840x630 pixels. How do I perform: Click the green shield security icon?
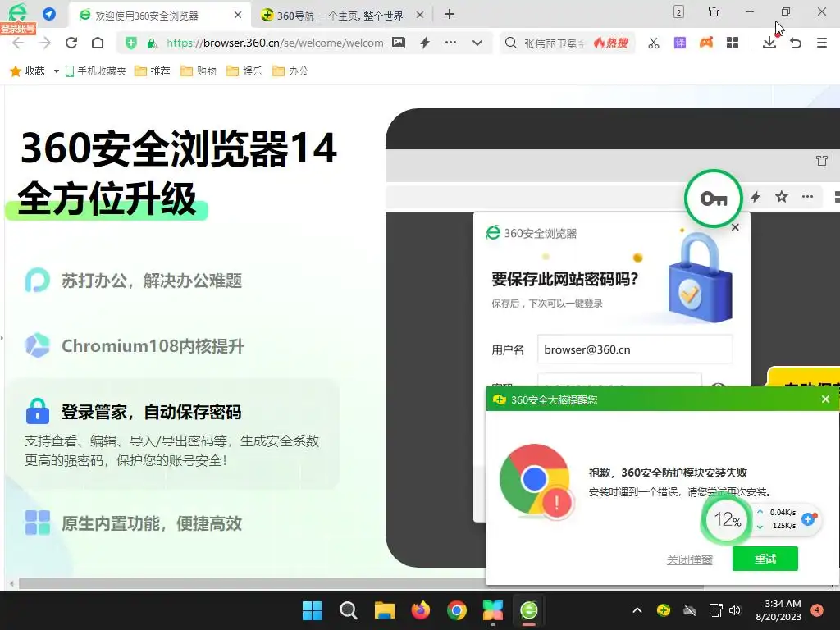click(130, 43)
